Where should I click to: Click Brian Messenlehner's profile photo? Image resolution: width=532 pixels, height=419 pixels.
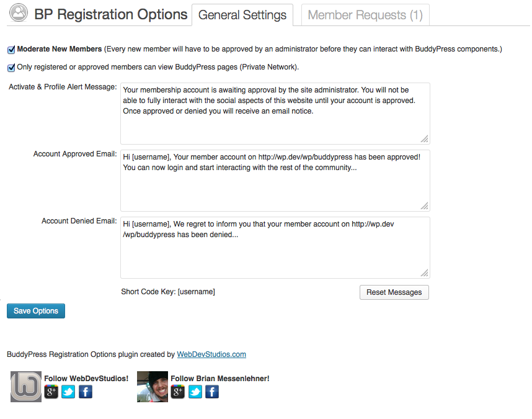pos(153,387)
